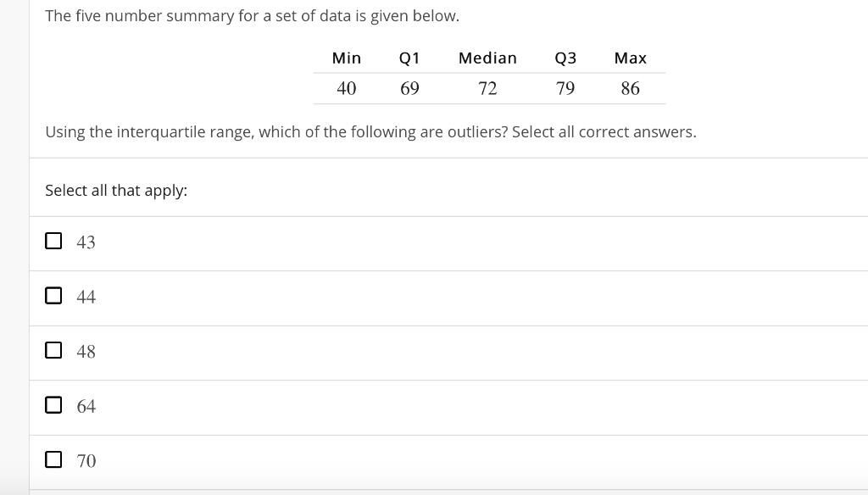Click the answer label text 70
Screen dimensions: 868x495
pos(86,461)
